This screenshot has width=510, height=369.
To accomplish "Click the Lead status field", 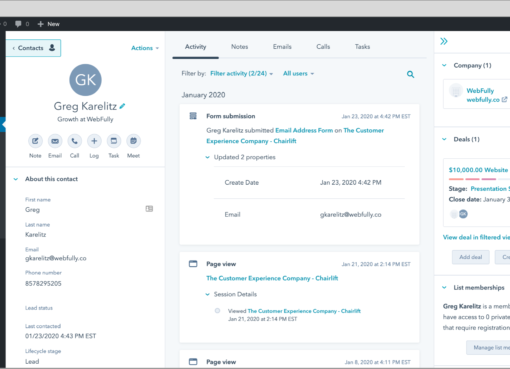I will pyautogui.click(x=39, y=308).
